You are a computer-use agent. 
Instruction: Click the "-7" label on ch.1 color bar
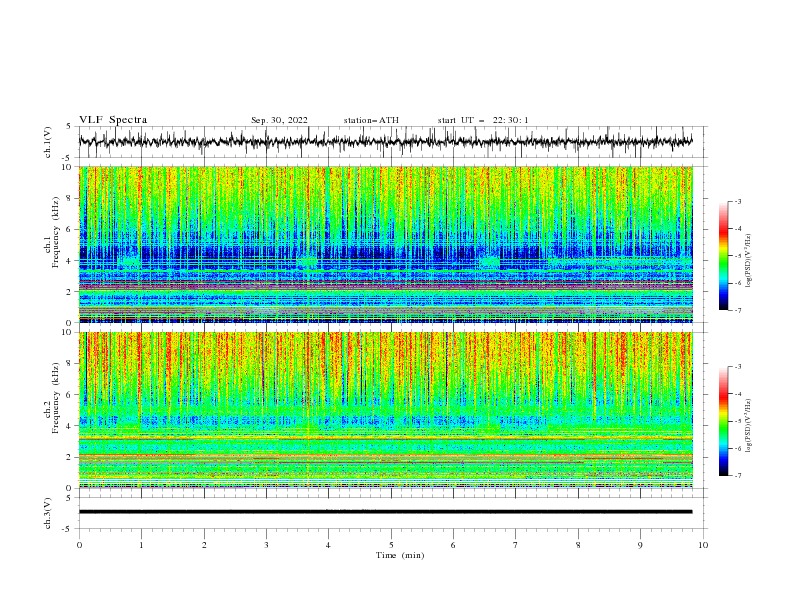click(x=737, y=310)
